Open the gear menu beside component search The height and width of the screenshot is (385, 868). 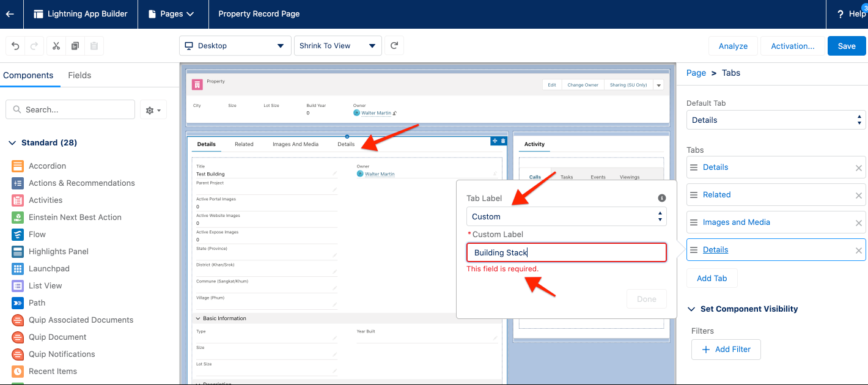pos(153,109)
